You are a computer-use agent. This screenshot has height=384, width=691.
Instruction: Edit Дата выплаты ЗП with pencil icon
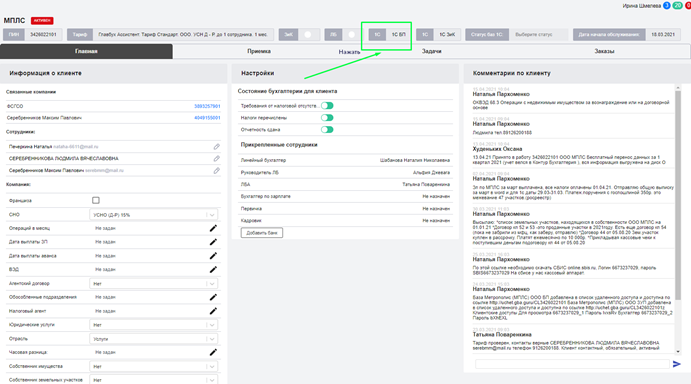(x=213, y=242)
